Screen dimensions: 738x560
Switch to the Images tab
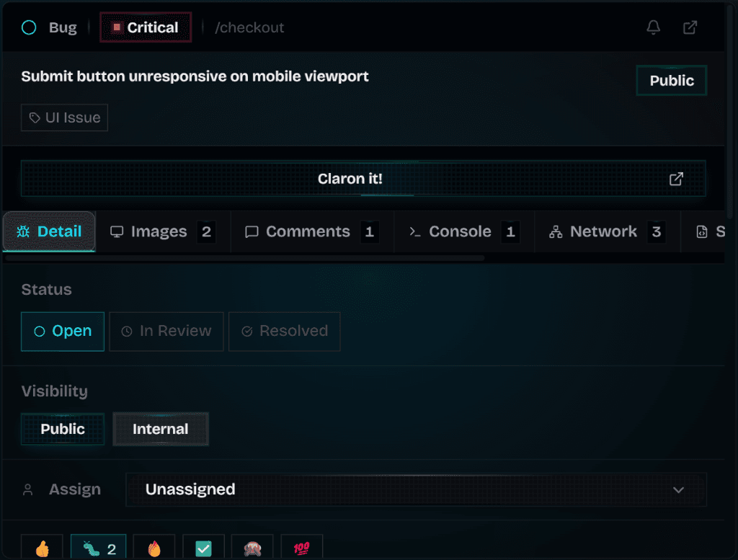pos(163,231)
